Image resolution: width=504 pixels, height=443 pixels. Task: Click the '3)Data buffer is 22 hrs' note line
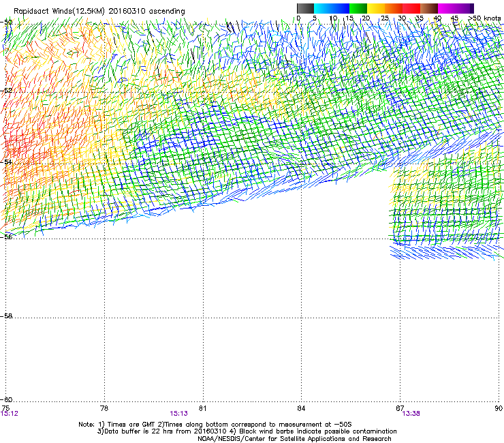point(247,431)
